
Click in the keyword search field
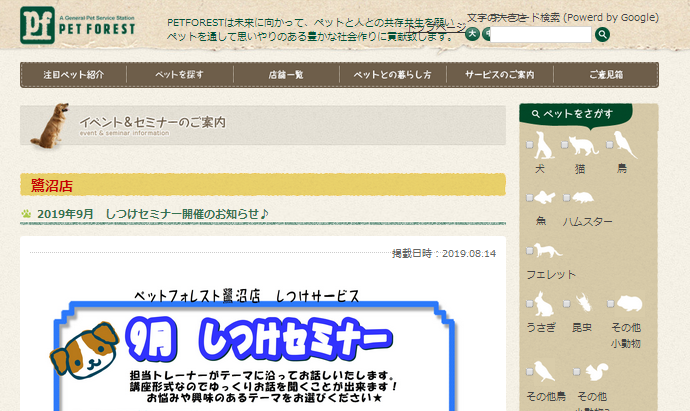[x=540, y=34]
